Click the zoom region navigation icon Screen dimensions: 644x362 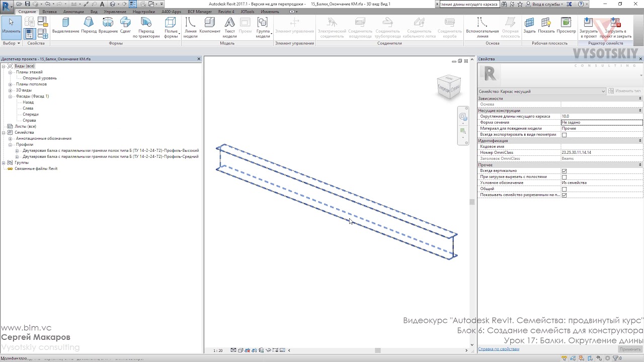pos(463,132)
